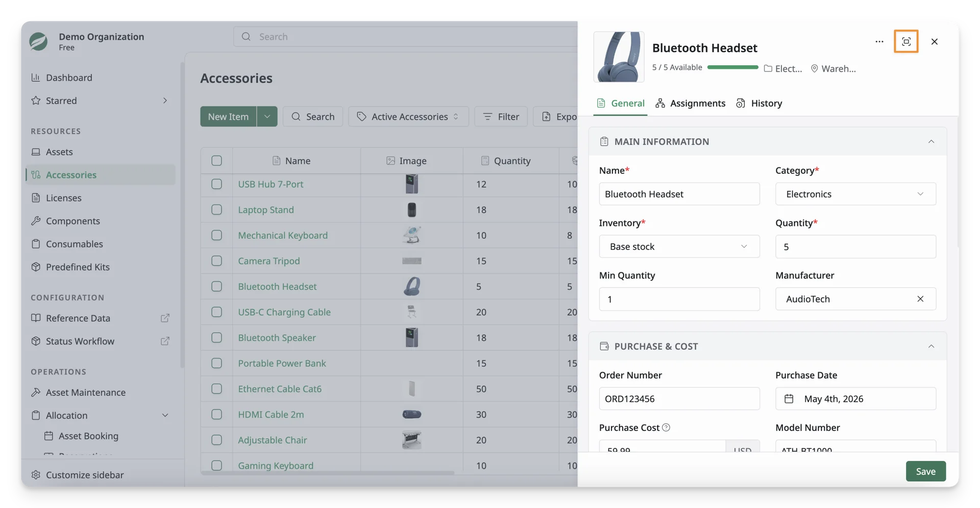Click the Save button
This screenshot has height=508, width=980.
[925, 471]
